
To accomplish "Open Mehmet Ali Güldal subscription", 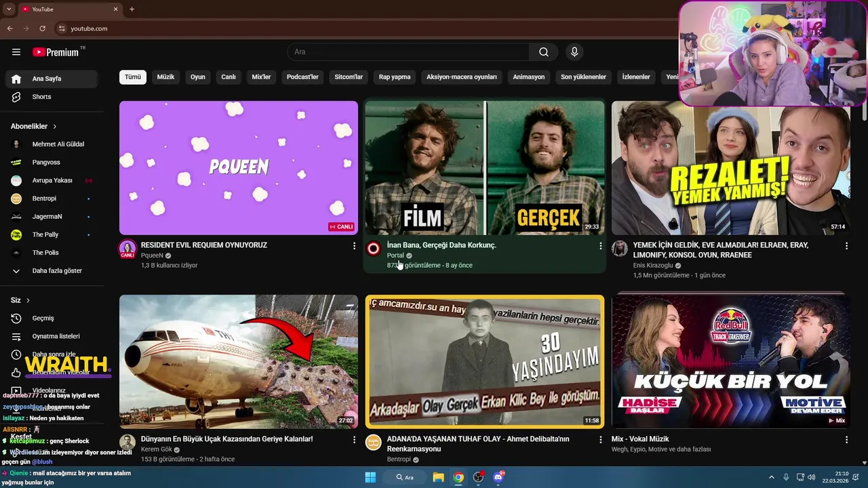I will click(52, 144).
